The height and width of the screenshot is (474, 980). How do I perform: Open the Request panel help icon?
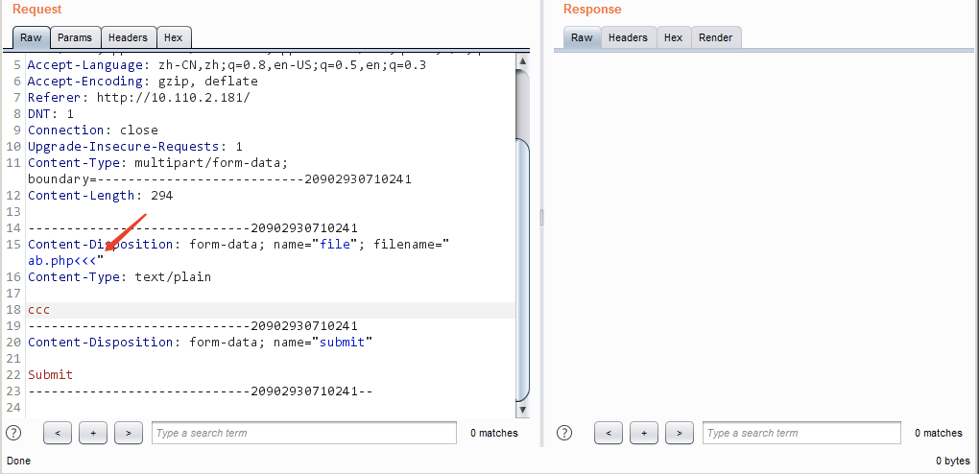pos(13,432)
